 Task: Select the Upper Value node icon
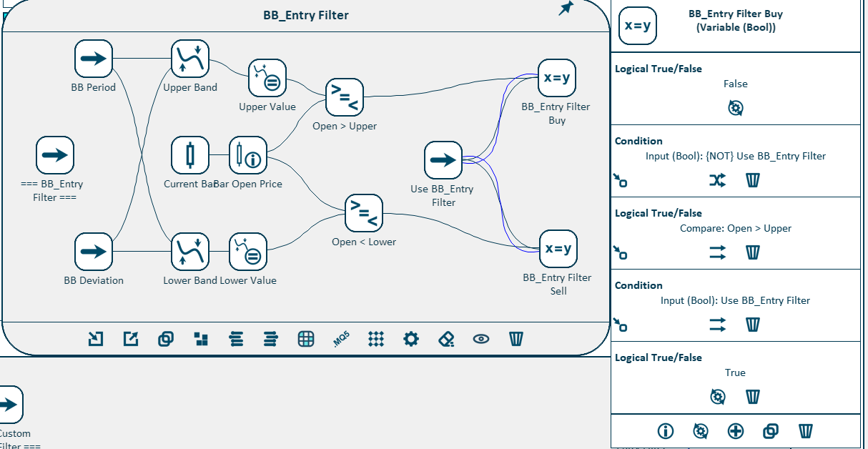pyautogui.click(x=267, y=78)
